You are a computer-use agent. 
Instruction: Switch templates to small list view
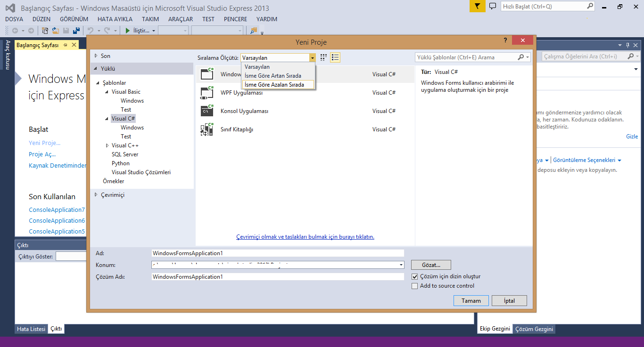pyautogui.click(x=335, y=57)
